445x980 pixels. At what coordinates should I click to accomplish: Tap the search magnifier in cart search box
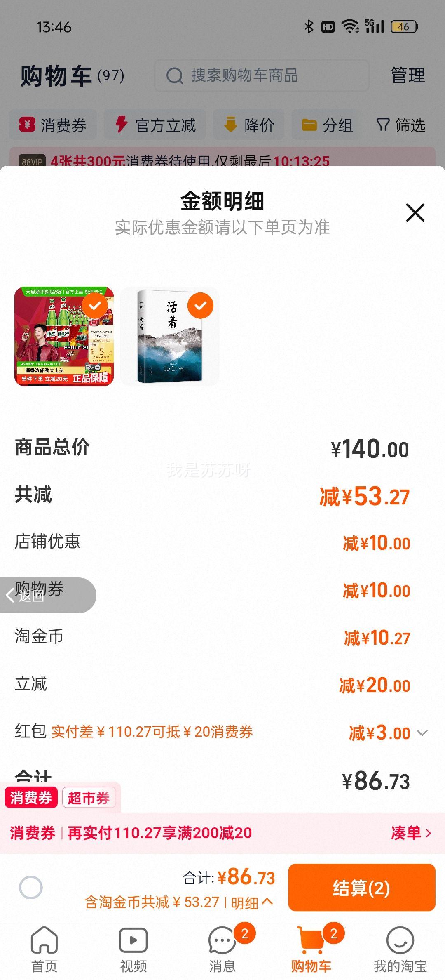[x=175, y=75]
